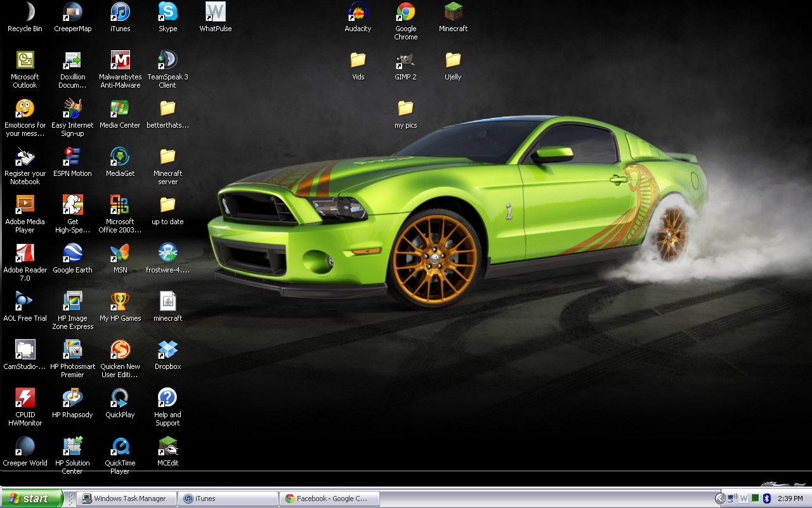Select the MCEdit desktop shortcut

point(167,446)
